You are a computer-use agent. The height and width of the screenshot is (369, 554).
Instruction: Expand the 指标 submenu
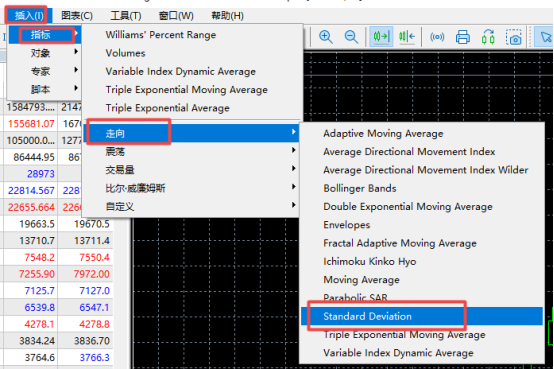pos(45,35)
